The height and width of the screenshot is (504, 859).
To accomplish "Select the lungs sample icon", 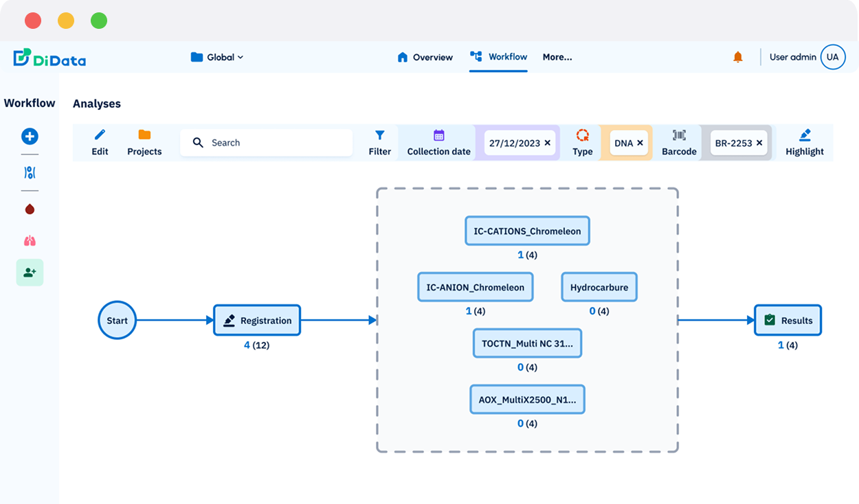I will click(30, 240).
